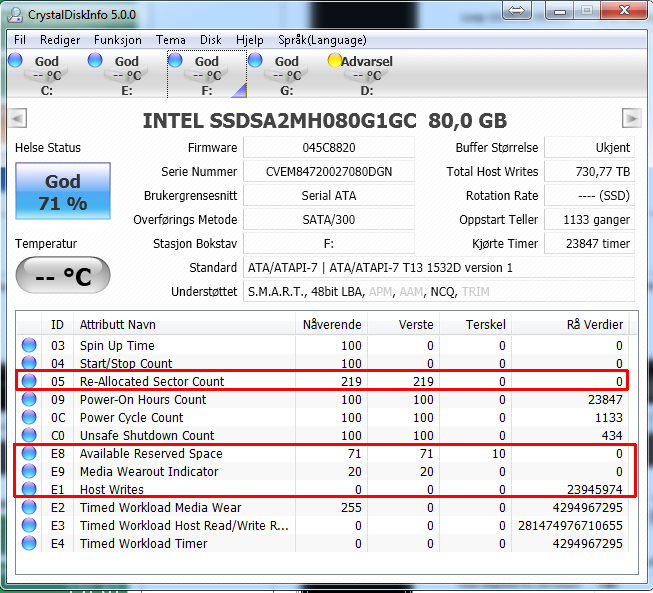653x593 pixels.
Task: Open the Tema menu
Action: [171, 40]
